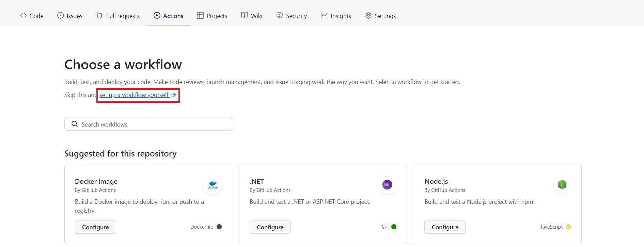Open the Wiki tab

(x=252, y=16)
